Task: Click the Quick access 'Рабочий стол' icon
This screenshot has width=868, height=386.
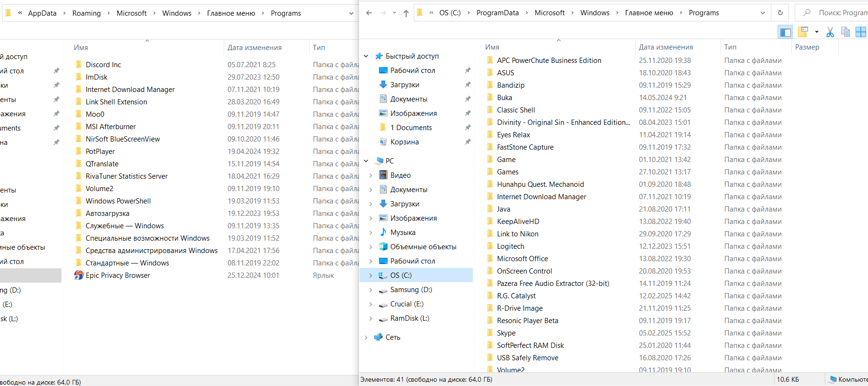Action: point(383,71)
